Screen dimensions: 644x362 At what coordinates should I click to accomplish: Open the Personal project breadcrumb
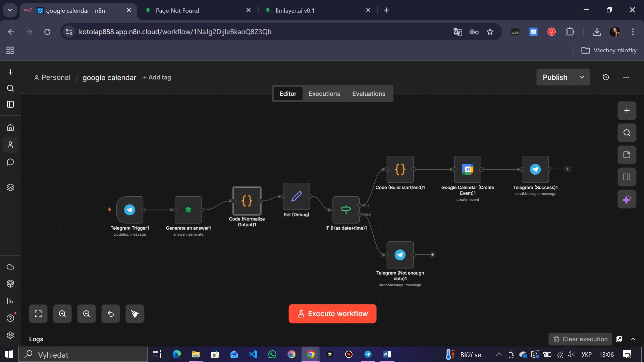coord(52,77)
